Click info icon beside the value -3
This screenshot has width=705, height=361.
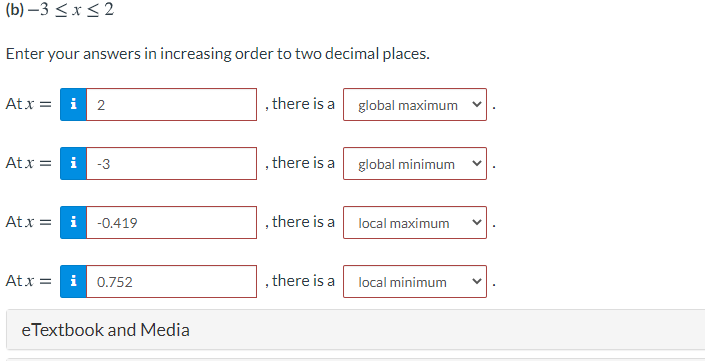pos(73,164)
